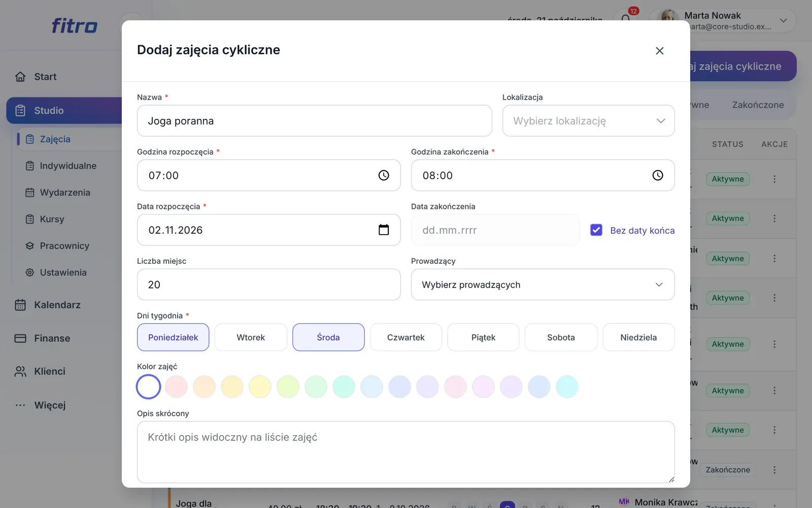Pick the light pink second color swatch

click(x=177, y=387)
